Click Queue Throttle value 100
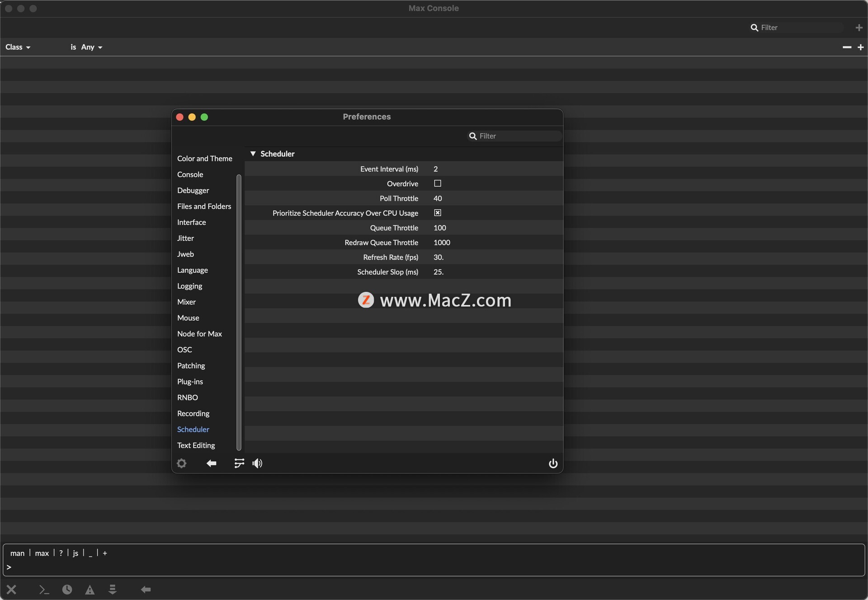 click(439, 228)
